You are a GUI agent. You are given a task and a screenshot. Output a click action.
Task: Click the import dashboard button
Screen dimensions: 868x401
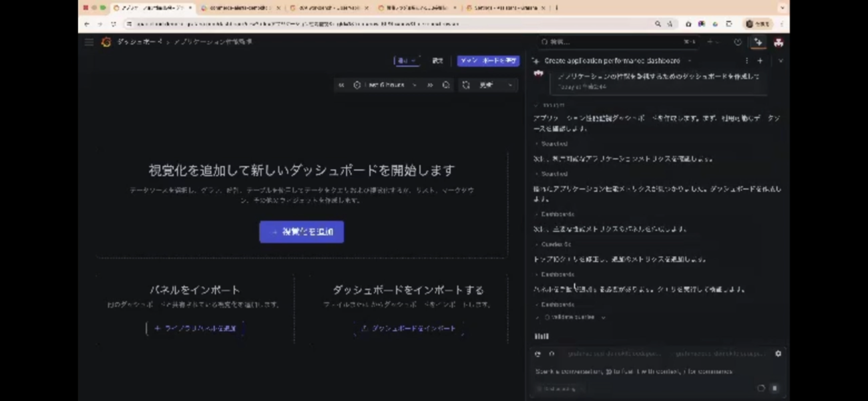(x=409, y=328)
